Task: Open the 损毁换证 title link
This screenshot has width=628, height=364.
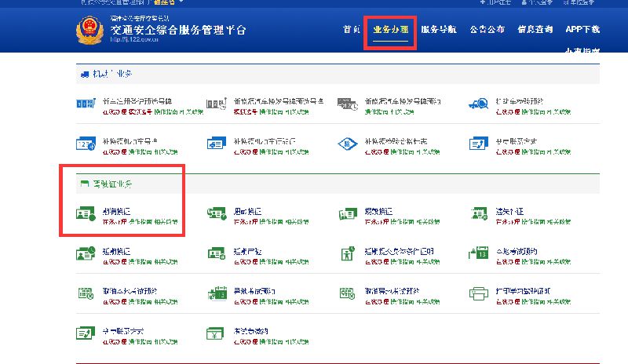Action: tap(378, 212)
